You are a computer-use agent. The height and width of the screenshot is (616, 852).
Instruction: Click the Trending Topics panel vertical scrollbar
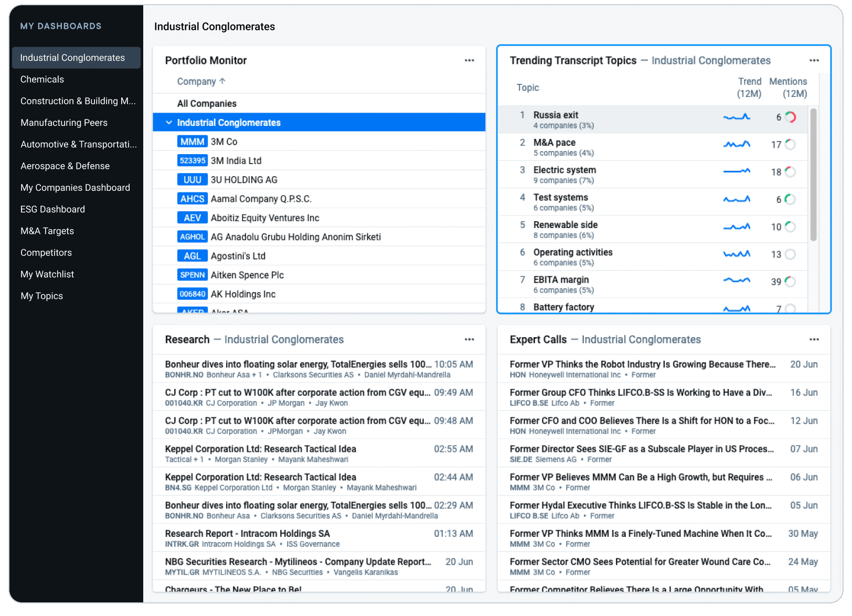coord(813,174)
